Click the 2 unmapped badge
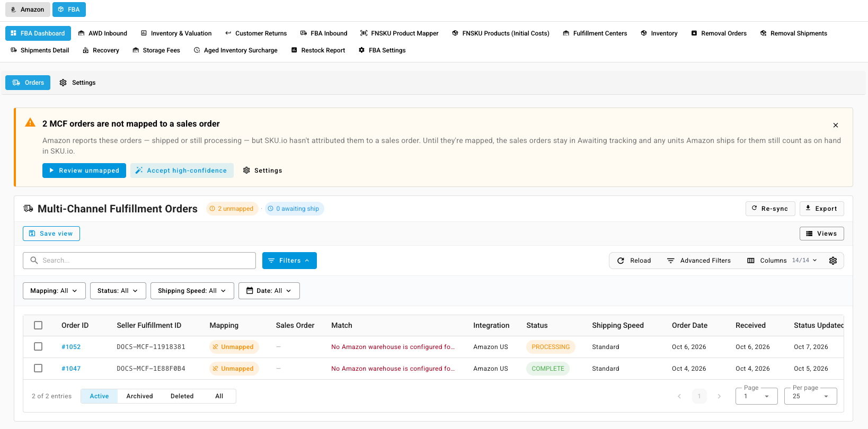Image resolution: width=868 pixels, height=429 pixels. click(232, 209)
